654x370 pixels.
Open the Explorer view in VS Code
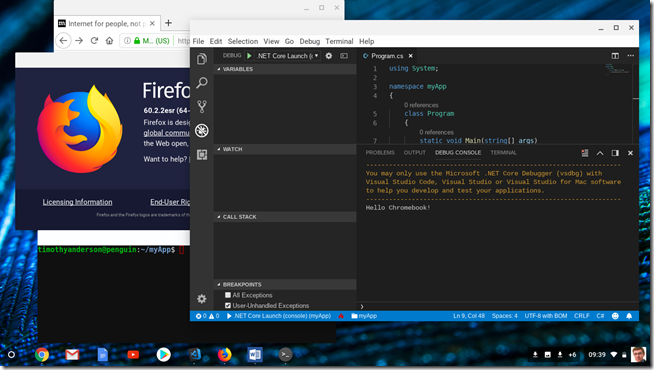tap(202, 59)
